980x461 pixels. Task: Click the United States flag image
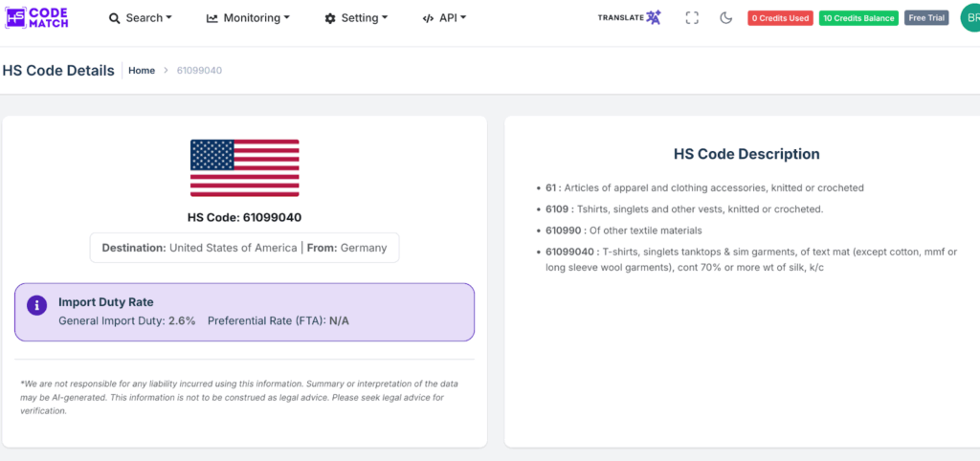(x=244, y=167)
